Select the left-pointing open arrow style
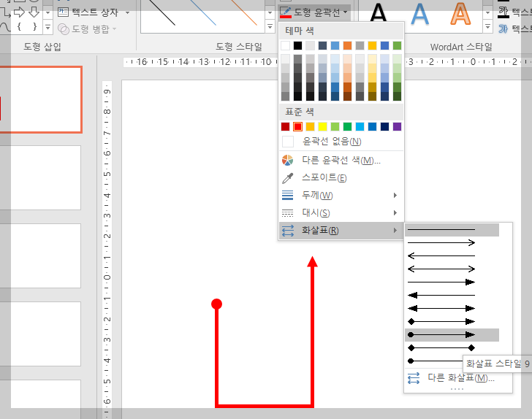Screen dimensions: 532x419 (x=452, y=256)
